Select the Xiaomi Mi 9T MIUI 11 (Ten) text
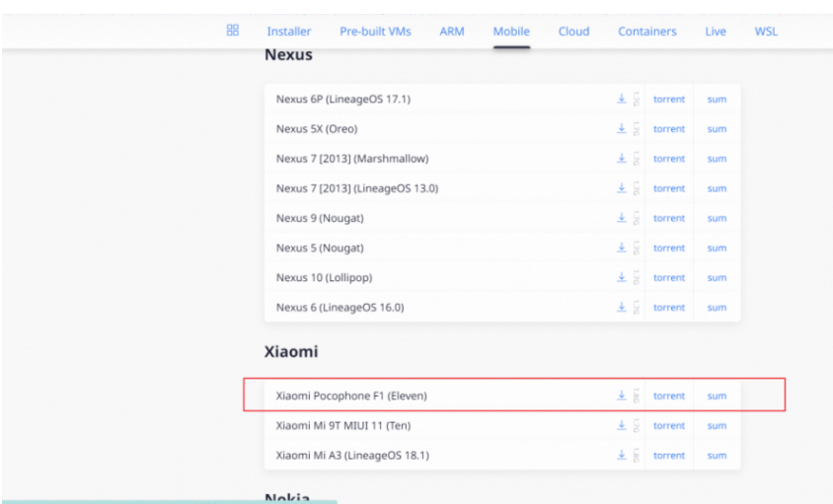 (343, 426)
